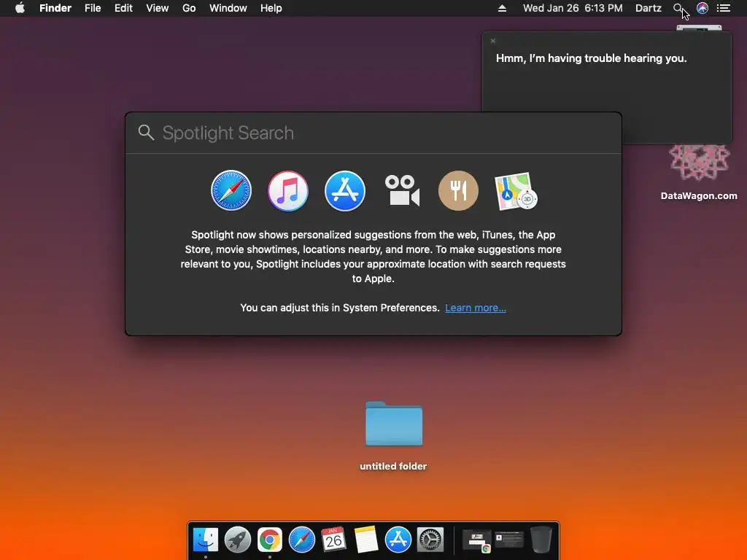
Task: Open the Help menu
Action: click(271, 8)
